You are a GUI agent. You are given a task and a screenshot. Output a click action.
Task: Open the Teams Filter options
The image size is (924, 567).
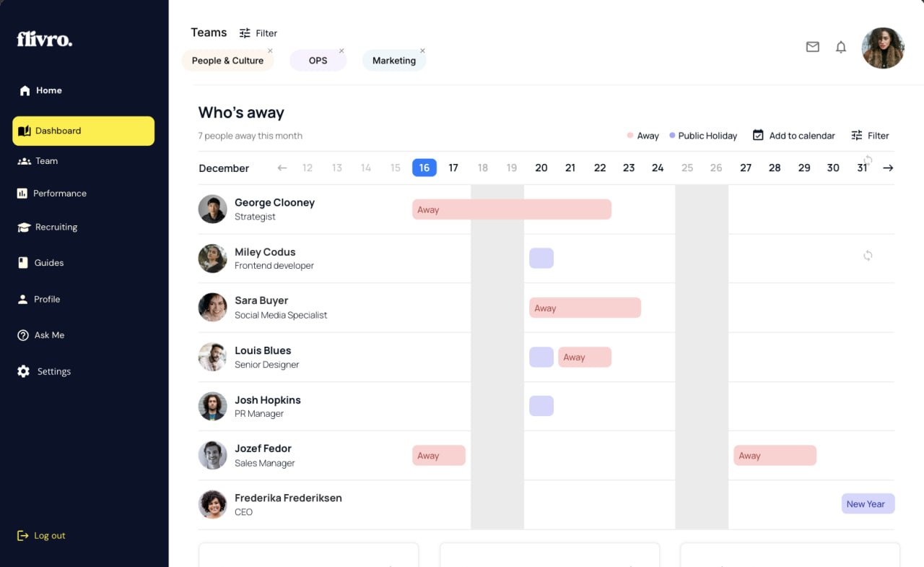pos(258,33)
